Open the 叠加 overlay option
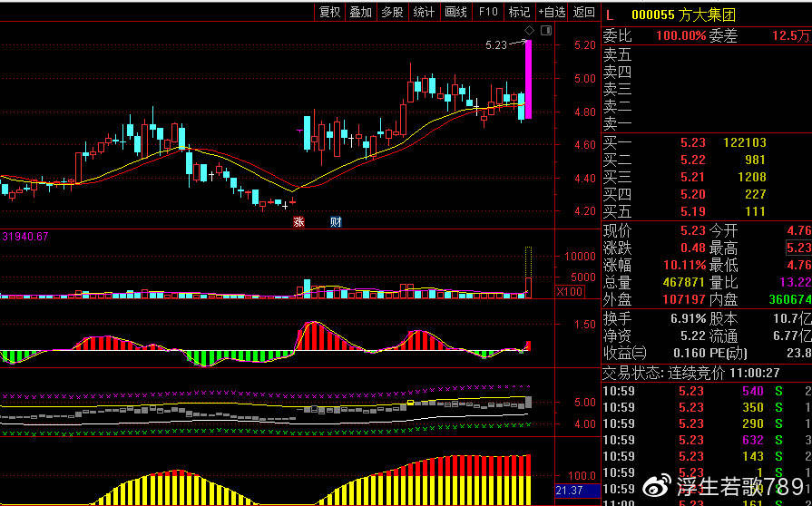The height and width of the screenshot is (506, 812). coord(360,12)
